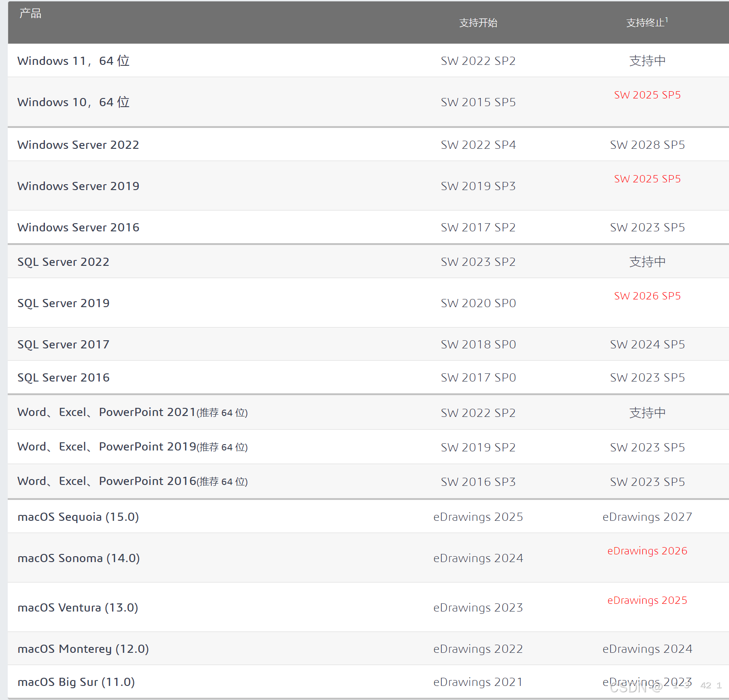Select the Windows 11, 64 位 row label
Screen dimensions: 729x700
pyautogui.click(x=73, y=61)
